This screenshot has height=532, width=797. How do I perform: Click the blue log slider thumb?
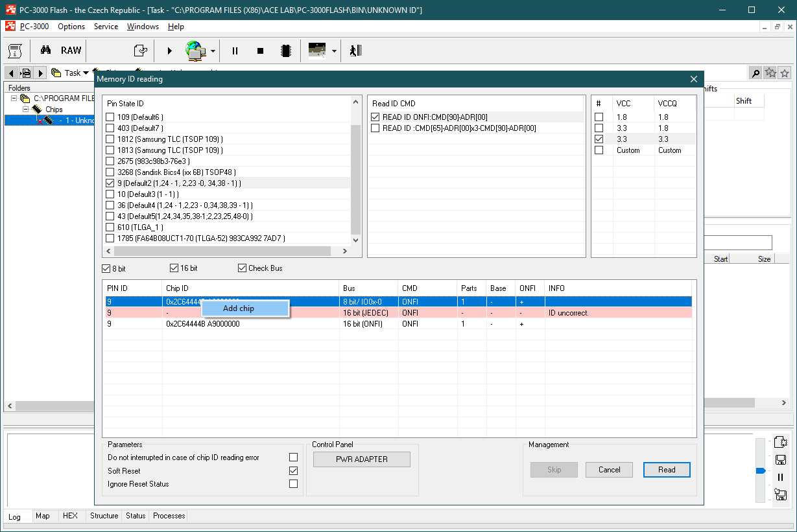point(761,471)
